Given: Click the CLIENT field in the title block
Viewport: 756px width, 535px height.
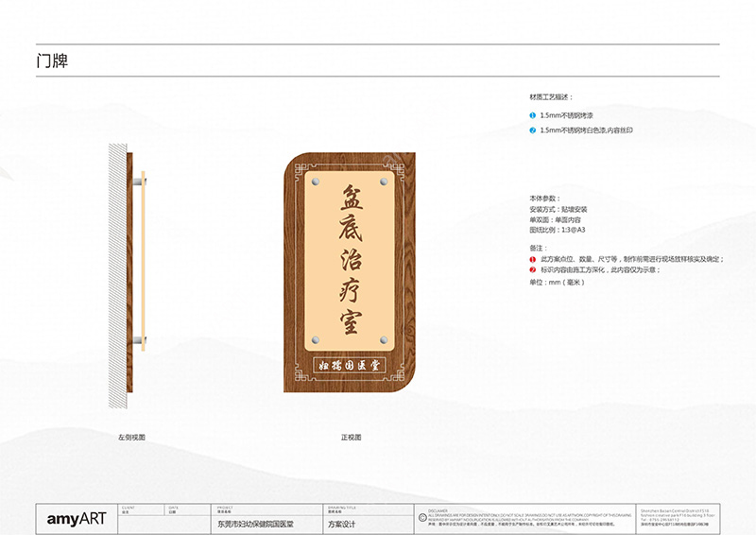Looking at the screenshot, I should click(141, 509).
